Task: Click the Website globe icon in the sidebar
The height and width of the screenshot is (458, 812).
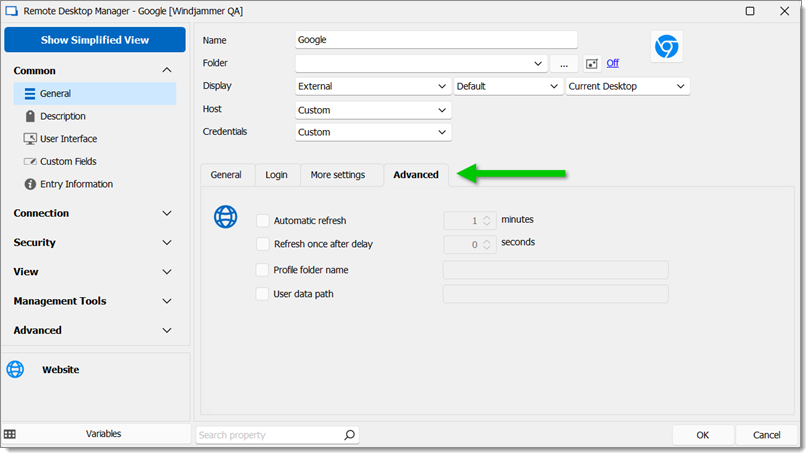Action: 15,369
